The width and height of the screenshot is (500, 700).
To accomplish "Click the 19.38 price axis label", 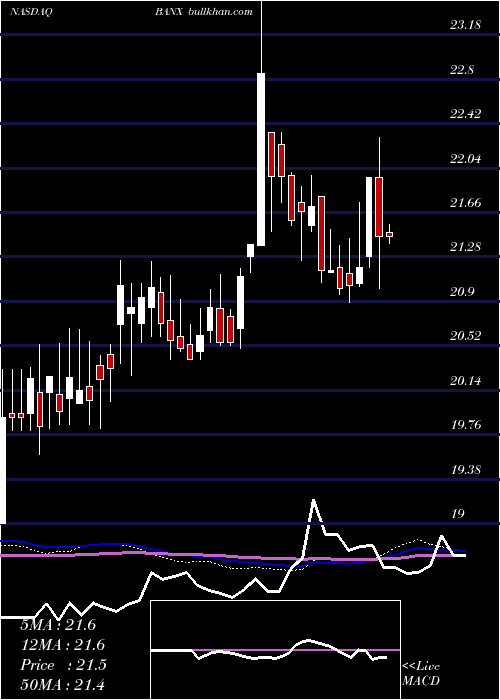I will [465, 470].
